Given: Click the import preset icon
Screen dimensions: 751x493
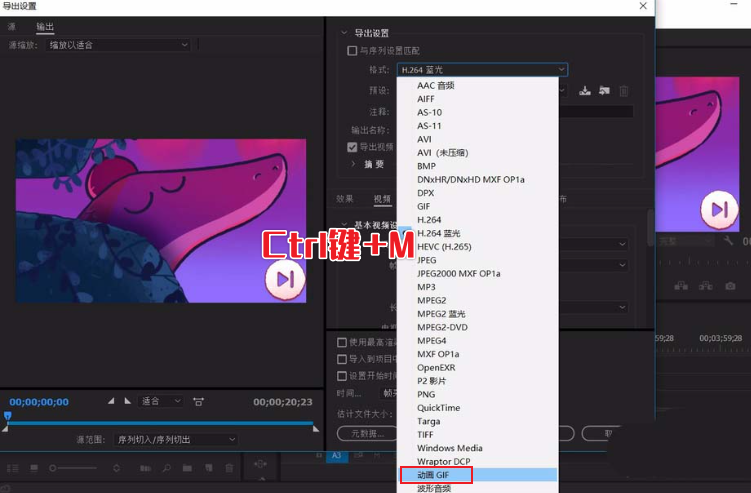Looking at the screenshot, I should [604, 91].
